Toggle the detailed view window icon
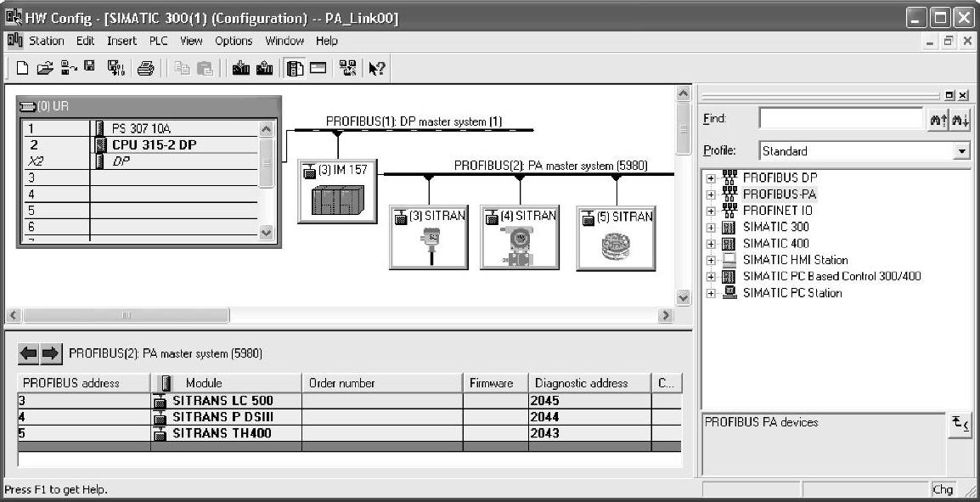The height and width of the screenshot is (502, 980). (x=318, y=68)
